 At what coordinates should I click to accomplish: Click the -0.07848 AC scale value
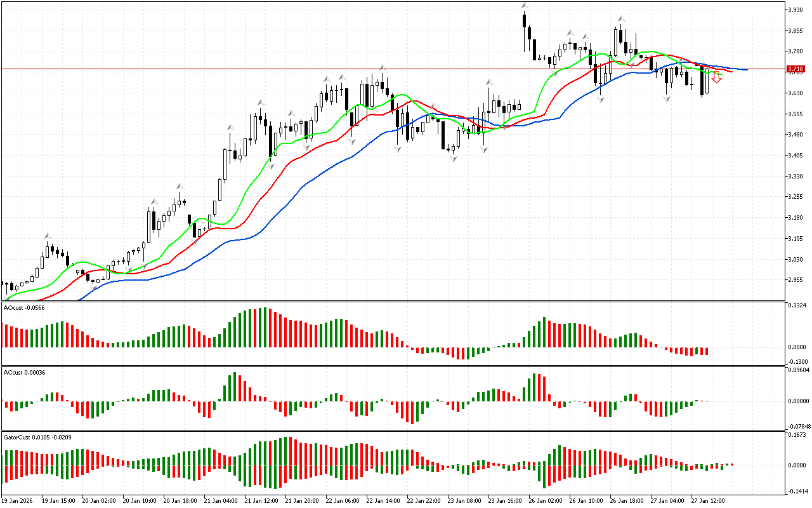coord(798,426)
